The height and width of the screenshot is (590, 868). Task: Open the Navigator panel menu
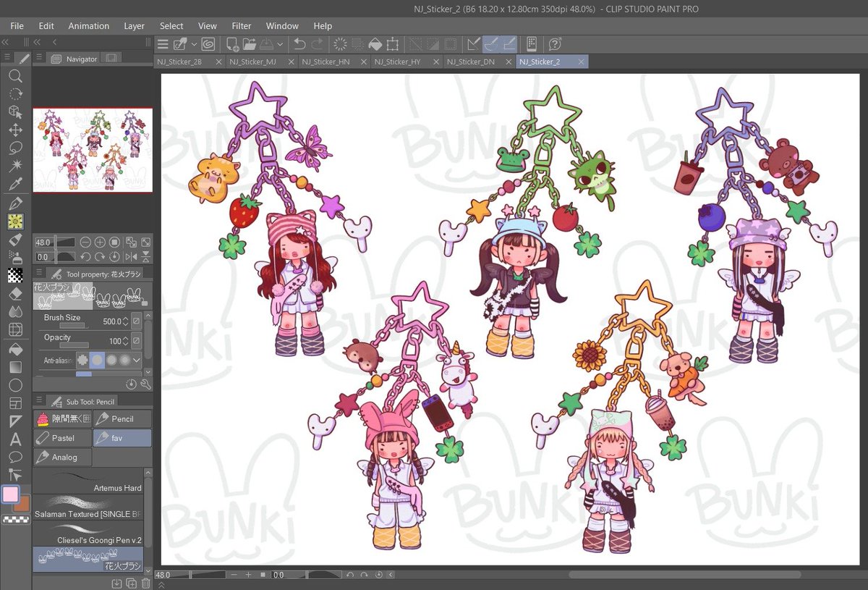pyautogui.click(x=39, y=57)
